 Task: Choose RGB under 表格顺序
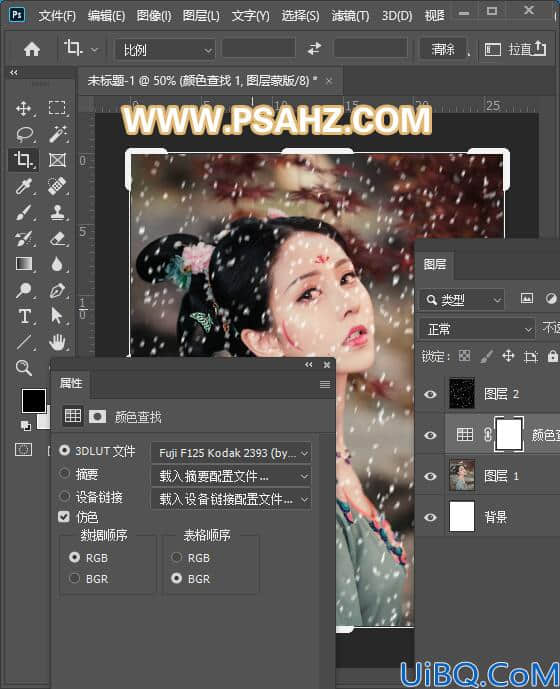176,557
